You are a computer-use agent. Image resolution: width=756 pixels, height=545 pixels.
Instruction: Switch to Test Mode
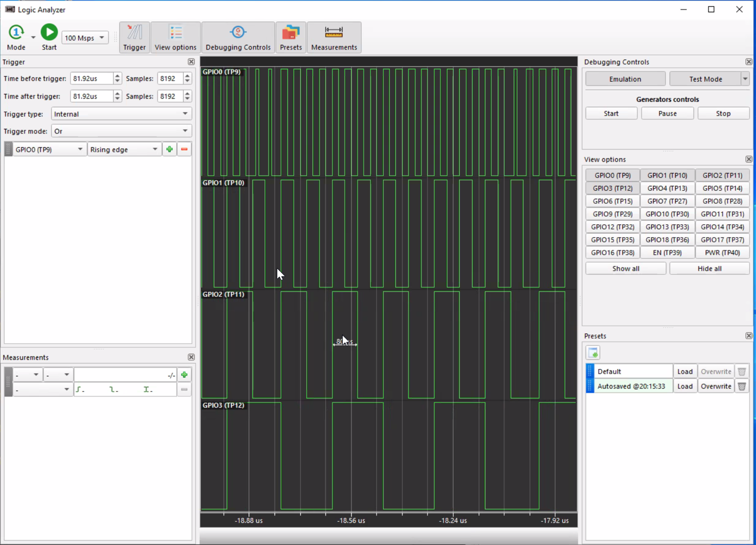point(705,79)
